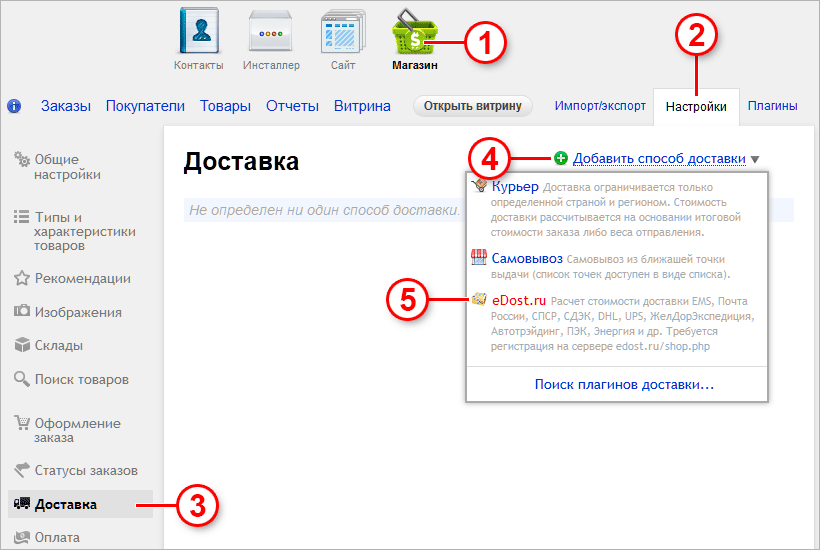
Task: Open the Товары section
Action: 225,106
